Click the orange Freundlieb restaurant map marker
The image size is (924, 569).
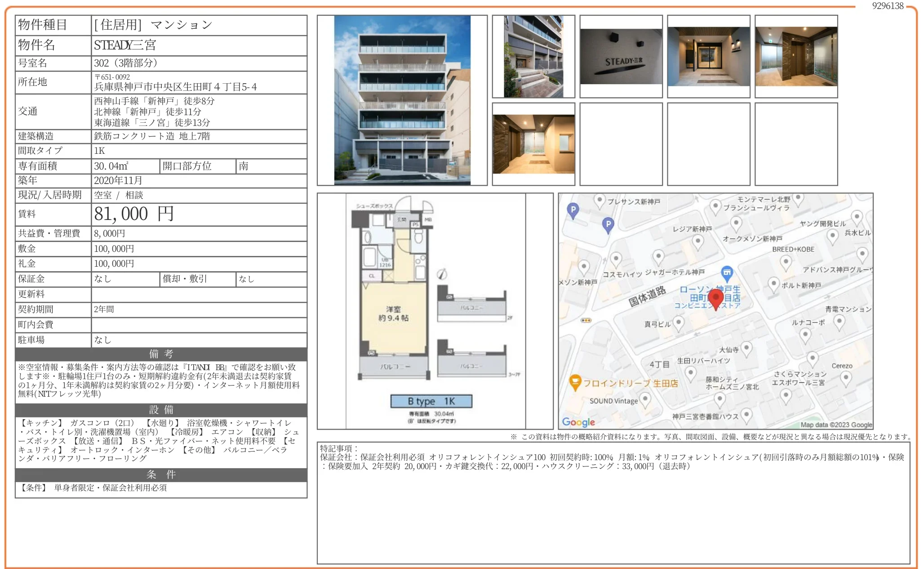click(x=575, y=382)
